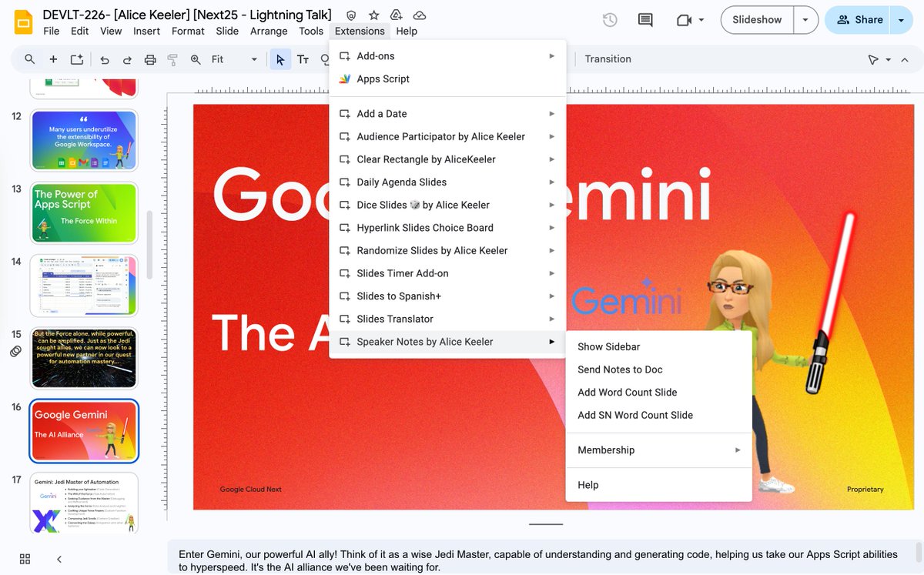Expand the Meet camera dropdown arrow

coord(701,20)
